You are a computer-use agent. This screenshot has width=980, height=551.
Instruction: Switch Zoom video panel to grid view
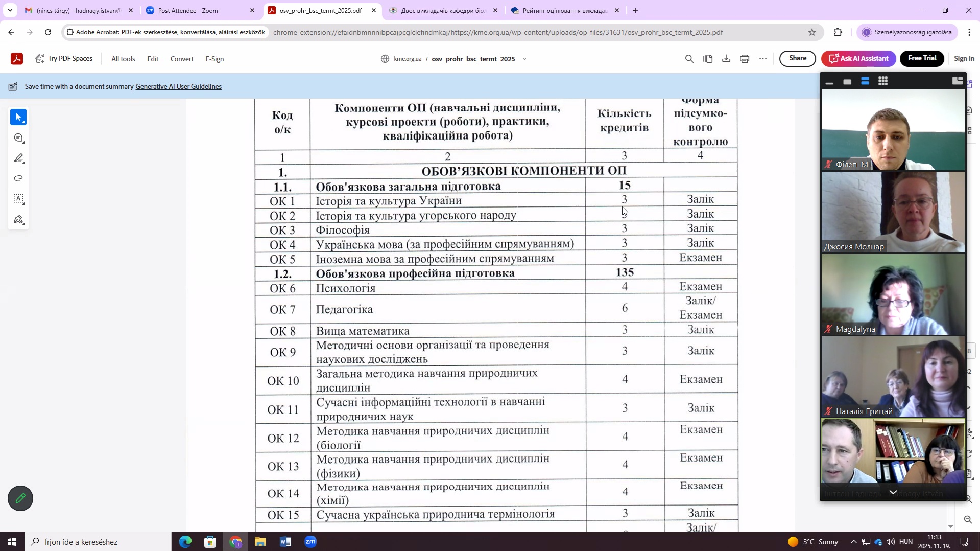click(882, 81)
